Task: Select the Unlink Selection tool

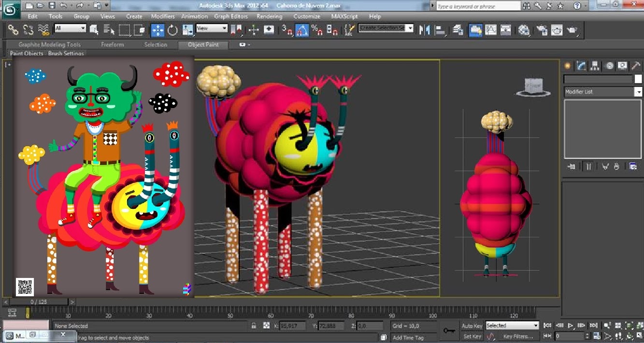Action: coord(29,30)
